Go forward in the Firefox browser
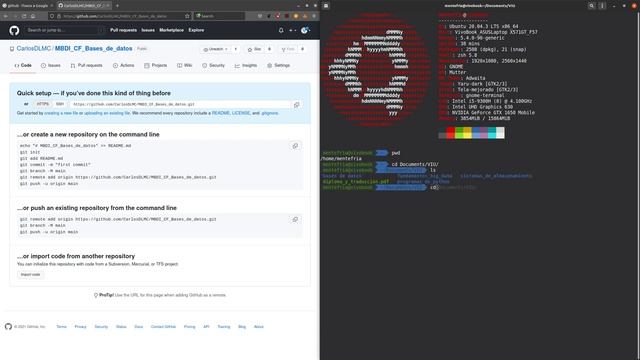Image resolution: width=640 pixels, height=360 pixels. [15, 16]
